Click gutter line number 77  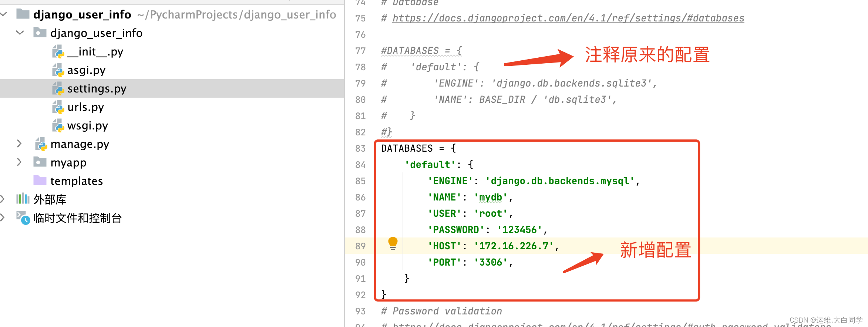tap(360, 51)
